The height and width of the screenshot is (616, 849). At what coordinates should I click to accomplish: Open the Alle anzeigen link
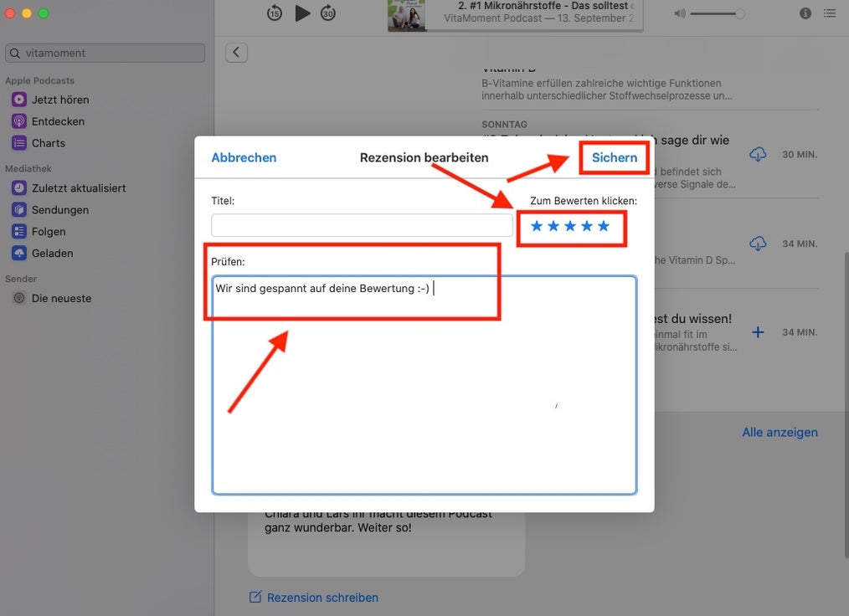780,433
